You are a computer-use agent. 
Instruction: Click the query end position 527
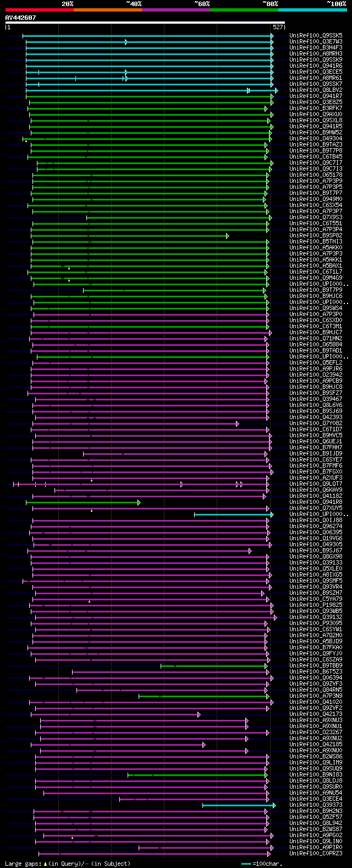tap(278, 27)
